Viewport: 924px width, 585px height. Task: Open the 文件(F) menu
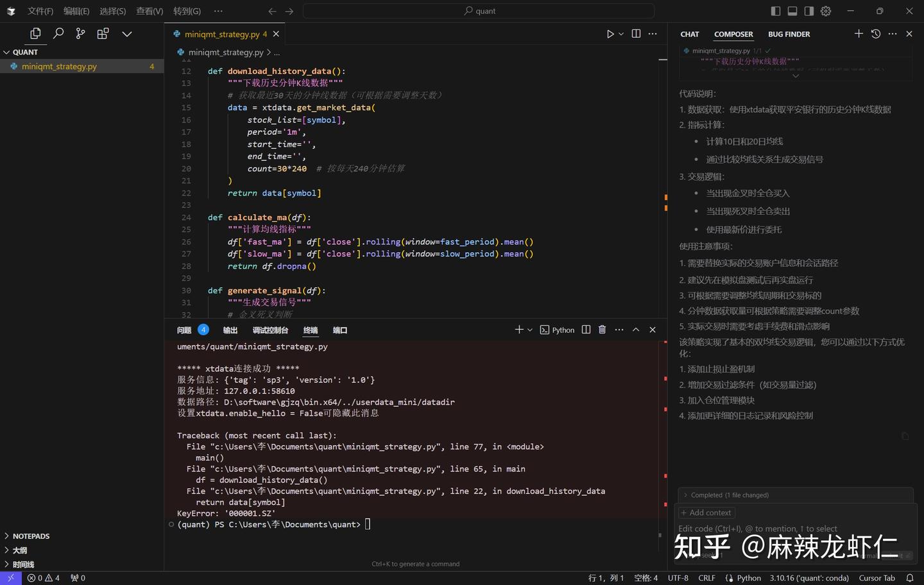40,11
